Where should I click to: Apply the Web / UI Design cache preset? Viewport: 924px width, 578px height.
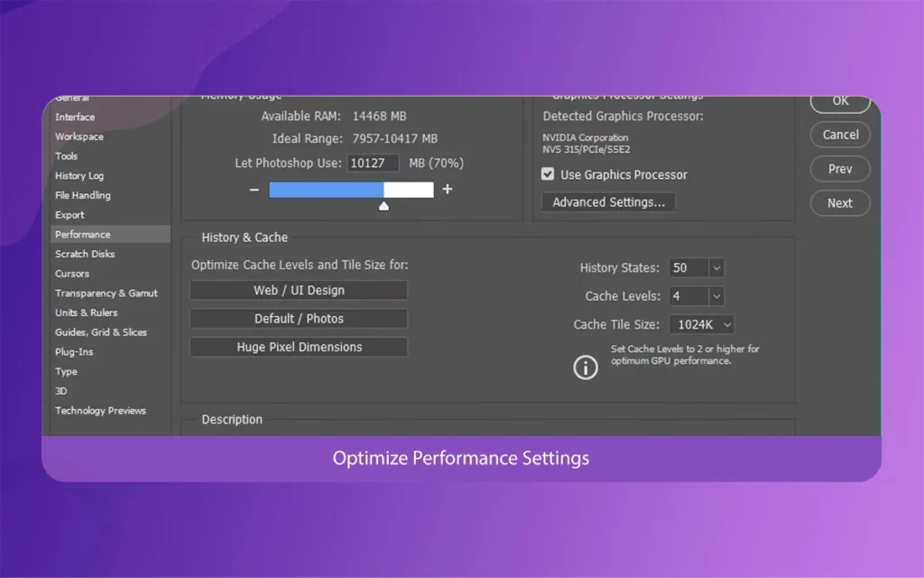click(x=299, y=290)
